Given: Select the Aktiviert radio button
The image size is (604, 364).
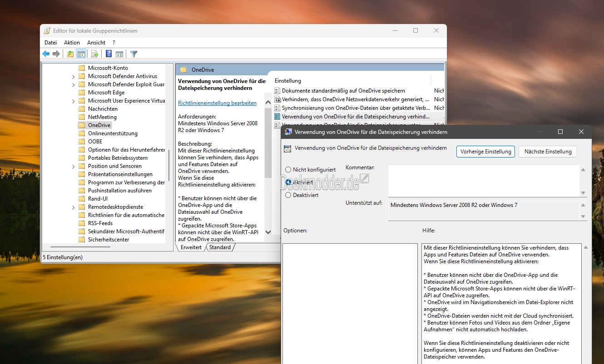Looking at the screenshot, I should click(x=288, y=182).
